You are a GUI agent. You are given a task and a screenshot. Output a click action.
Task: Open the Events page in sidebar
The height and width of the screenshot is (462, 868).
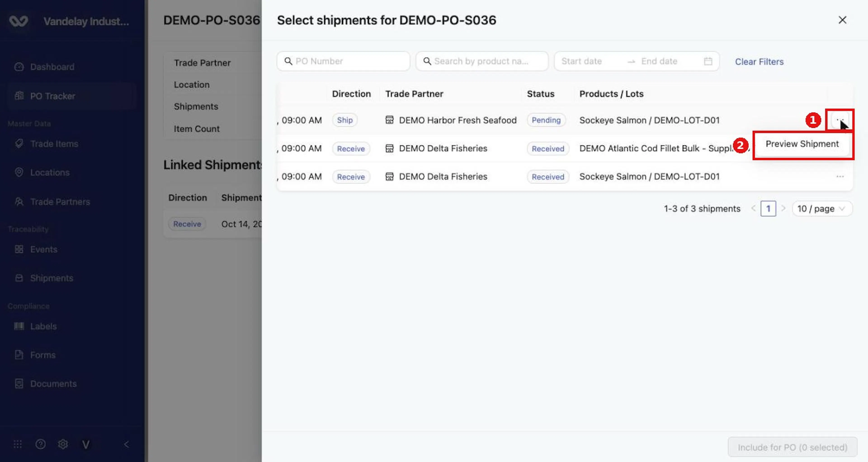(43, 249)
